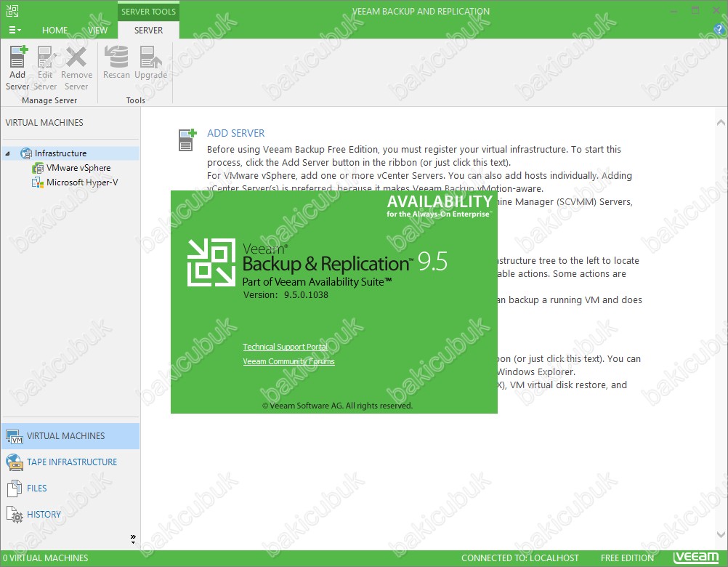728x567 pixels.
Task: Click the Add Server icon beside the heading
Action: coord(187,140)
